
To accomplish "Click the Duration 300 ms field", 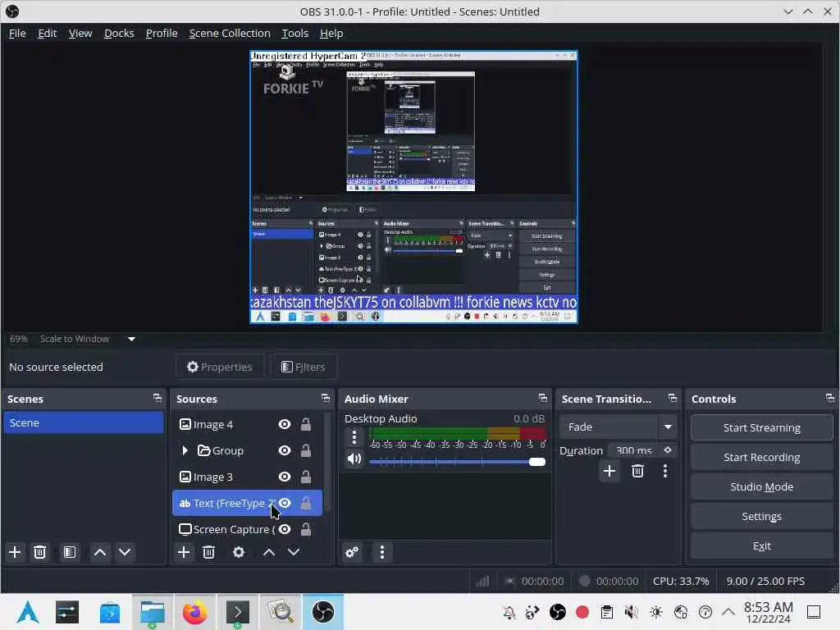I will point(634,450).
